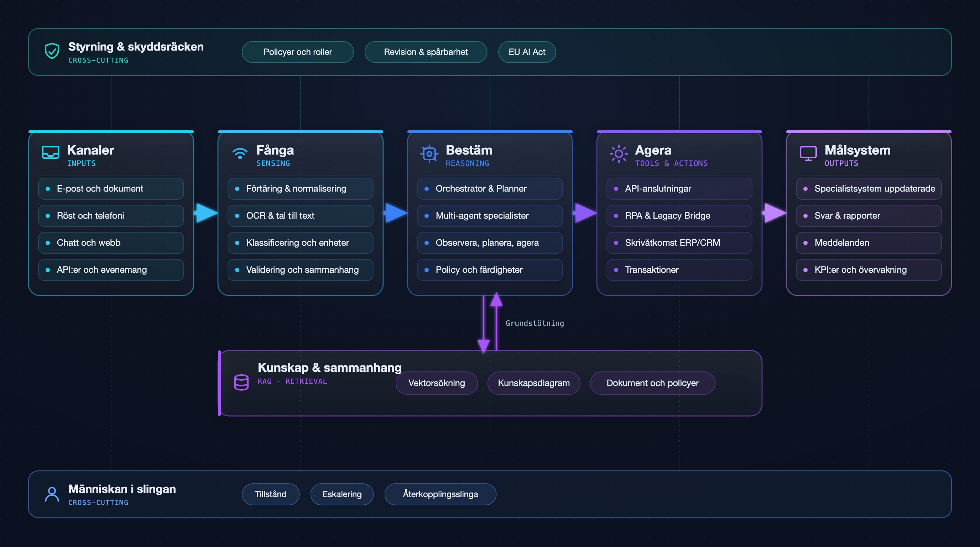This screenshot has height=547, width=980.
Task: Open the Revision & spårbarhet pill
Action: click(x=426, y=52)
